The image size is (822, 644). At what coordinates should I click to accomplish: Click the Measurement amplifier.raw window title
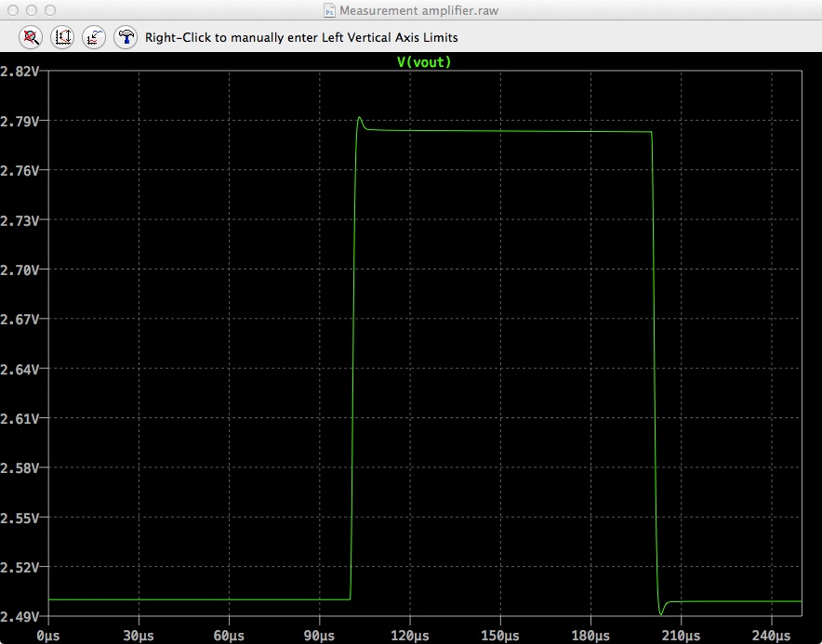[418, 10]
